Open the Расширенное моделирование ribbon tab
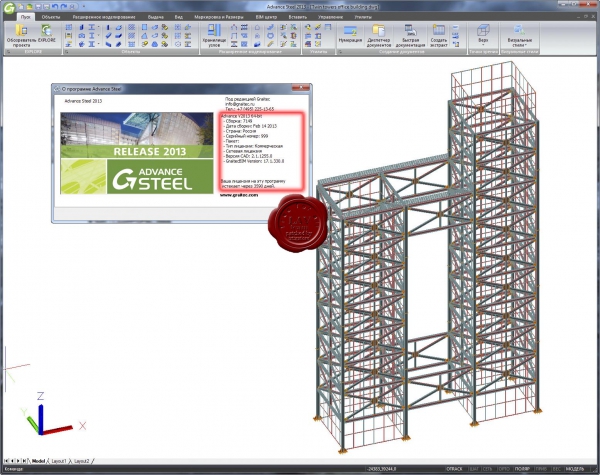Screen dimensions: 600x475 [x=104, y=17]
